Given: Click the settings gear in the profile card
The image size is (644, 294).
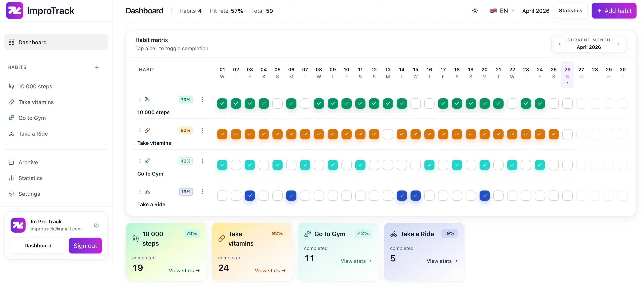Looking at the screenshot, I should click(x=97, y=225).
